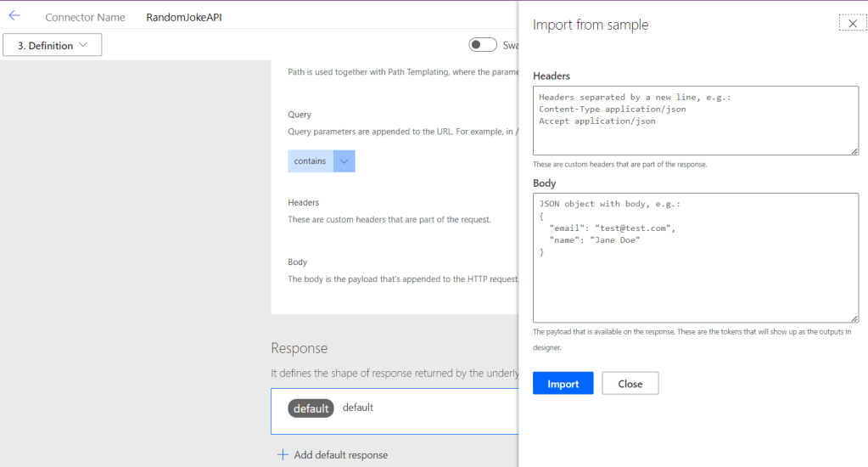
Task: Click the Body label above the JSON box
Action: [x=545, y=183]
